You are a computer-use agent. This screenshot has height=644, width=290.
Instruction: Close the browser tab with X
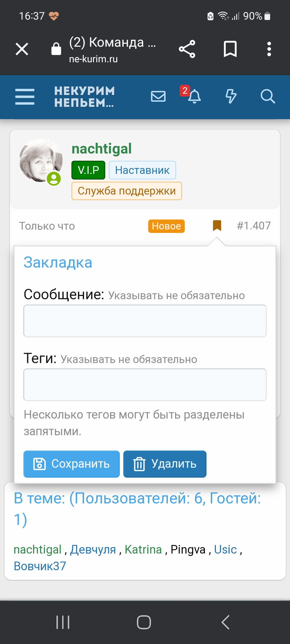tap(22, 49)
